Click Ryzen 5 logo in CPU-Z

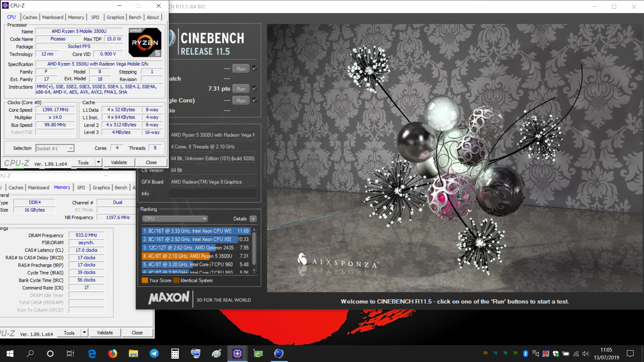coord(145,42)
